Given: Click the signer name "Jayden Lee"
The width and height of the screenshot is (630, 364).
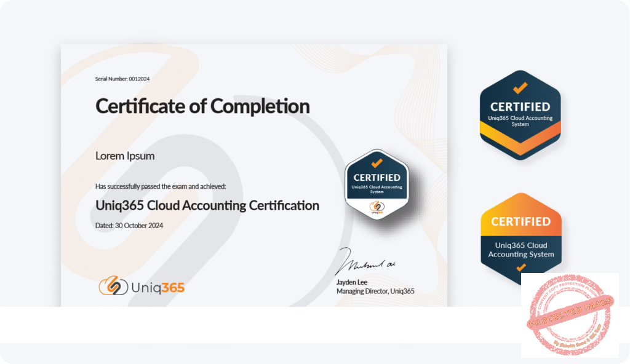Looking at the screenshot, I should pos(352,282).
